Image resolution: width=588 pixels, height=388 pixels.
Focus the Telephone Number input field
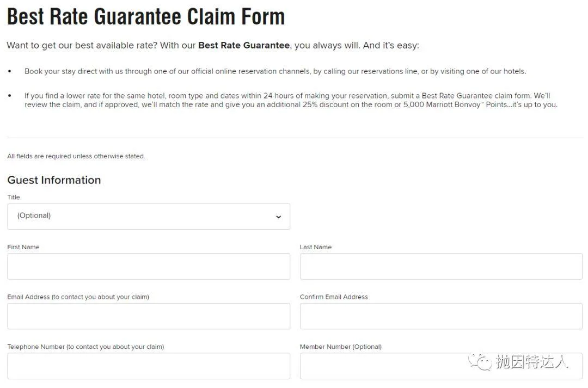[148, 366]
